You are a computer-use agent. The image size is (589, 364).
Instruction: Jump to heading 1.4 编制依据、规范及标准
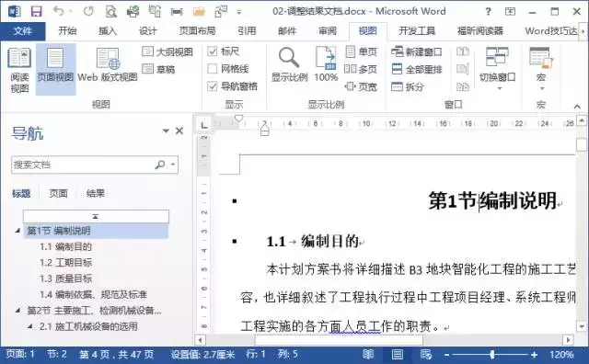93,294
